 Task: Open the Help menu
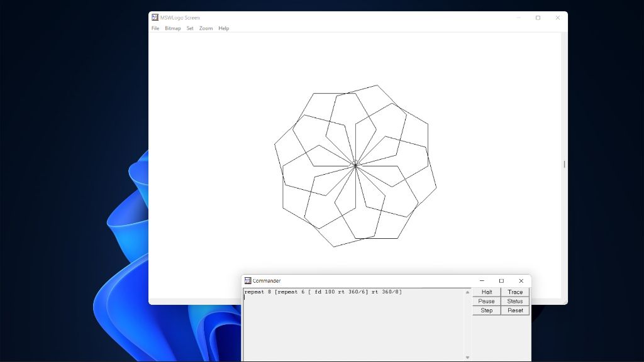pos(223,28)
